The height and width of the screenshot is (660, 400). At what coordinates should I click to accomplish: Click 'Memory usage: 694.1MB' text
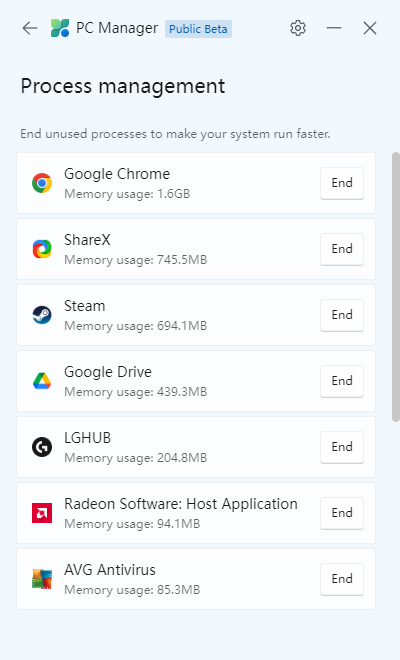coord(136,326)
